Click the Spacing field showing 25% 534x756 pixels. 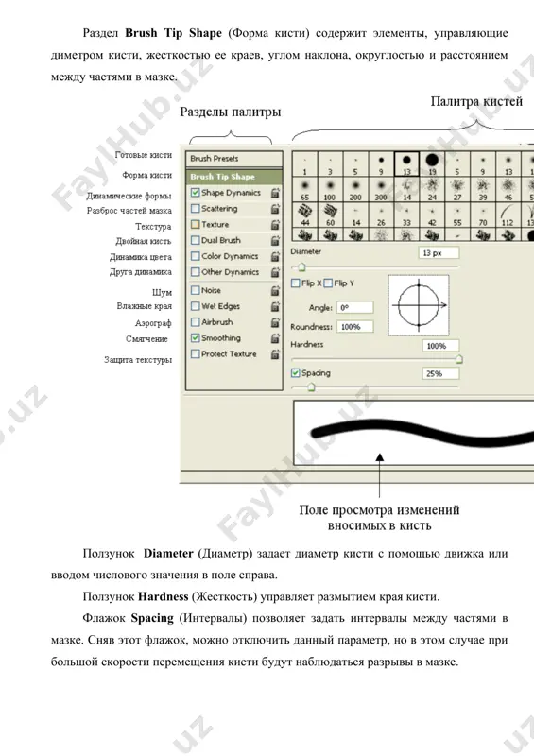coord(440,373)
